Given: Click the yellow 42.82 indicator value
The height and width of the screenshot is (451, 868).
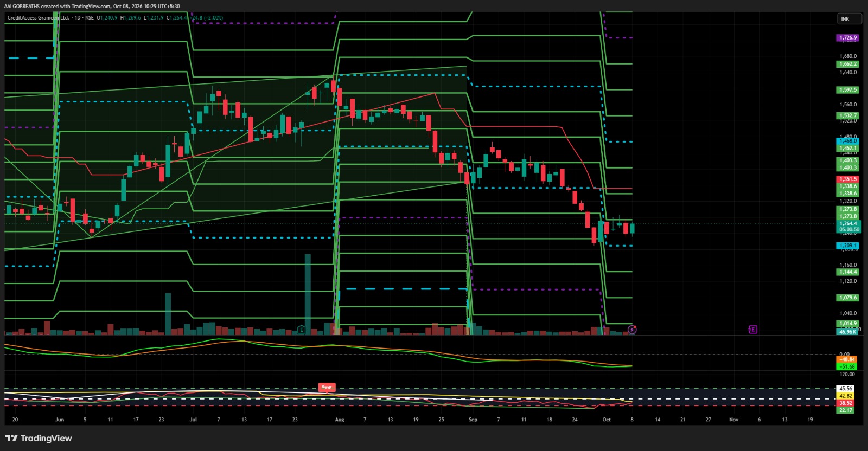Looking at the screenshot, I should point(846,396).
